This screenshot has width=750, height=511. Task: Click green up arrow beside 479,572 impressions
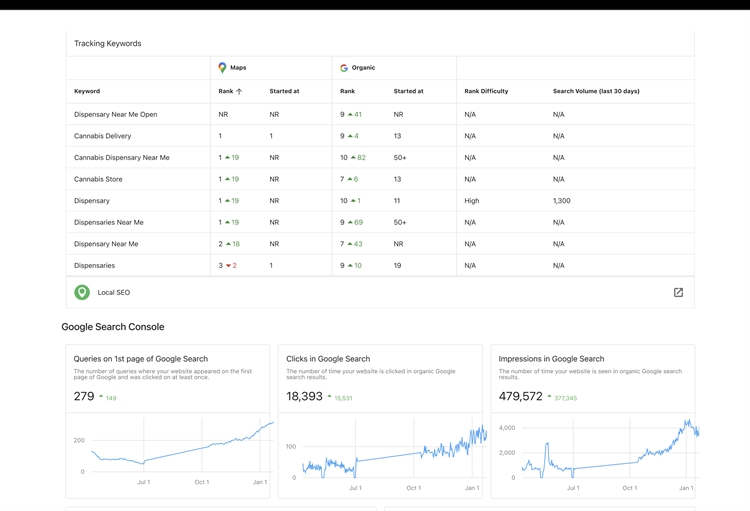tap(550, 397)
